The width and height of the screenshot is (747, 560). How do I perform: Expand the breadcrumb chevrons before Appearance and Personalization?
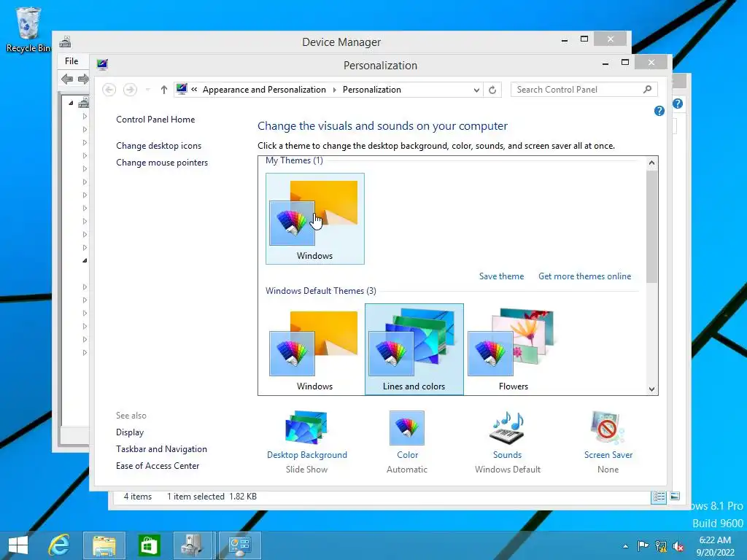tap(194, 90)
